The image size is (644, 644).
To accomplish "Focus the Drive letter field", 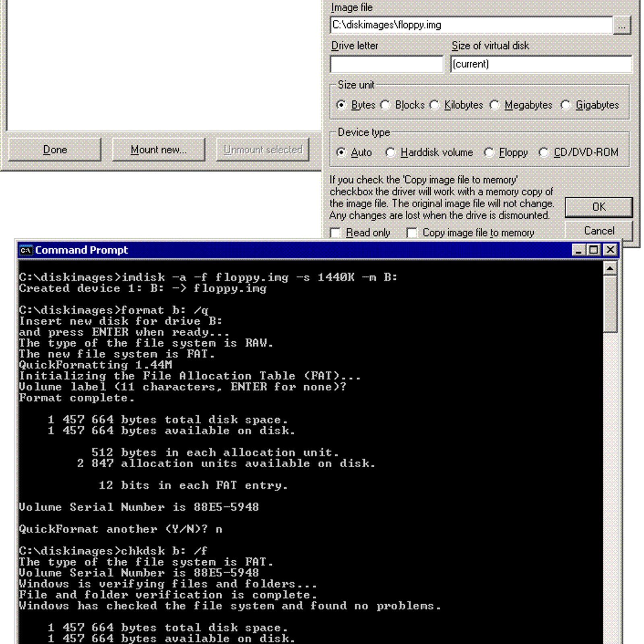I will click(387, 64).
